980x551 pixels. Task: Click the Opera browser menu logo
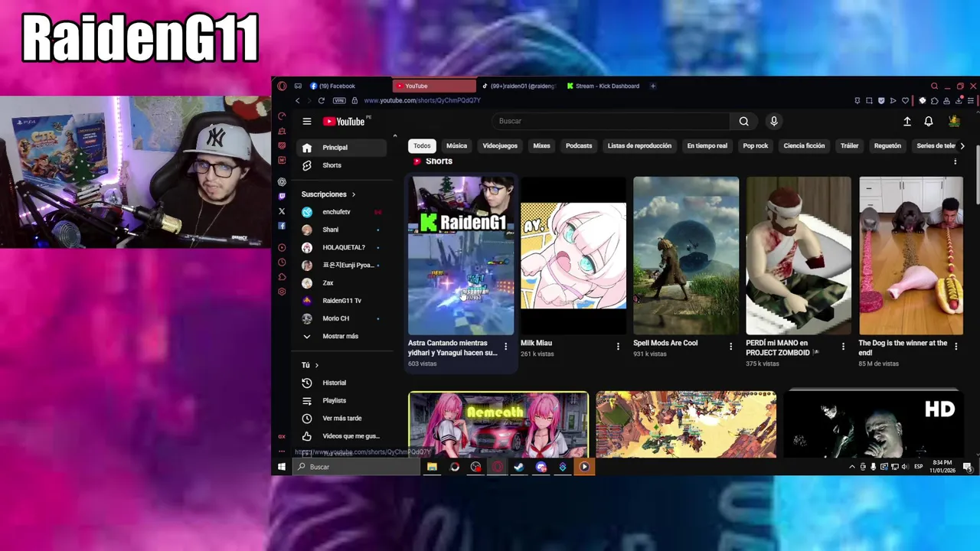[x=282, y=86]
